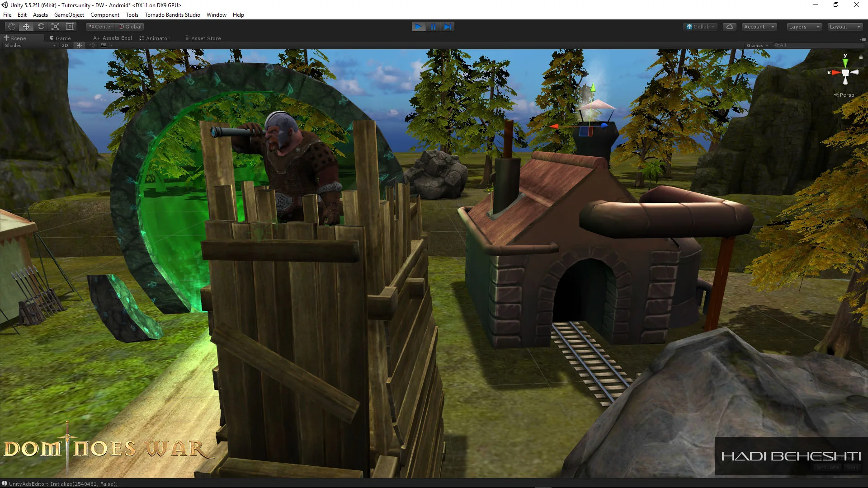The height and width of the screenshot is (488, 868).
Task: Click the selected object's green up-arrow handle
Action: 593,87
